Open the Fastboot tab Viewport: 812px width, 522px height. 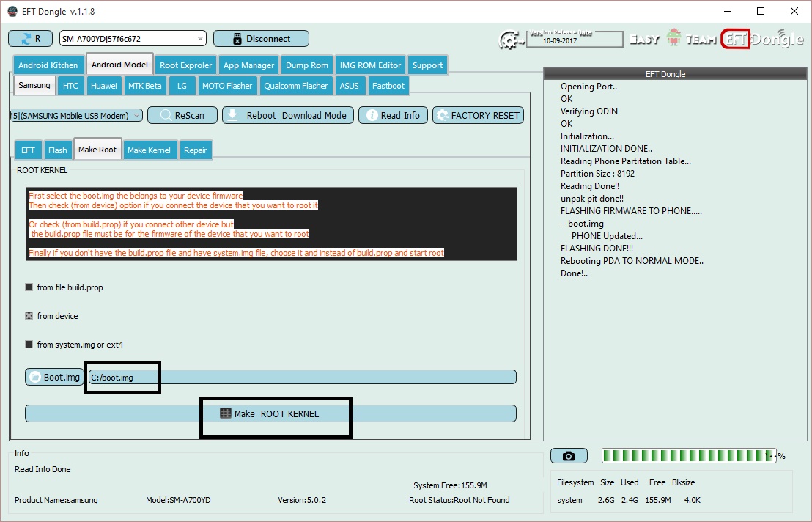[x=388, y=86]
